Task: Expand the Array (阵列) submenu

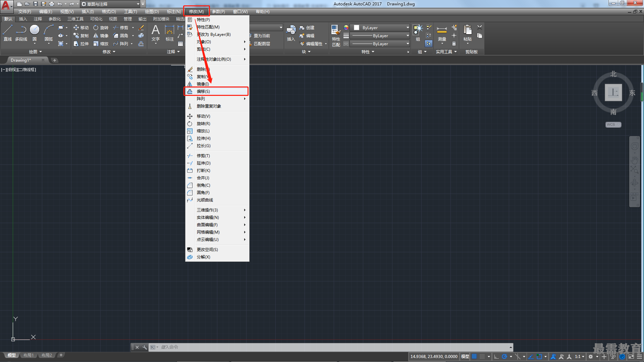Action: tap(217, 99)
